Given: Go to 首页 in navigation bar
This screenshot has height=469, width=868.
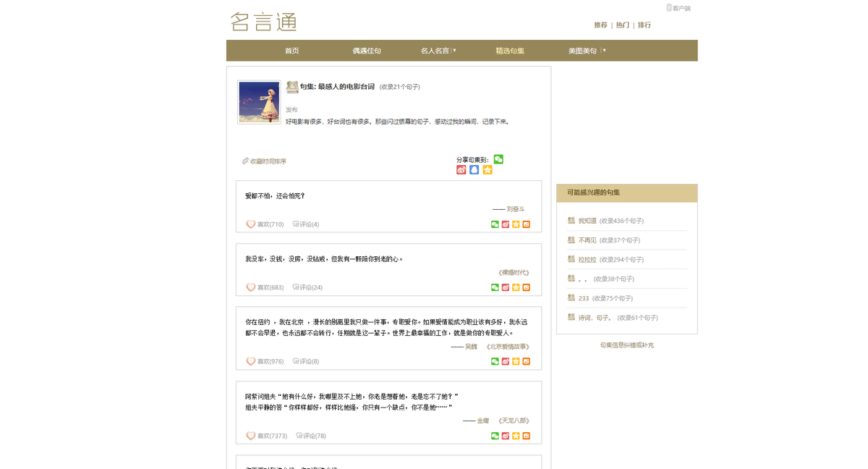Looking at the screenshot, I should [x=292, y=51].
